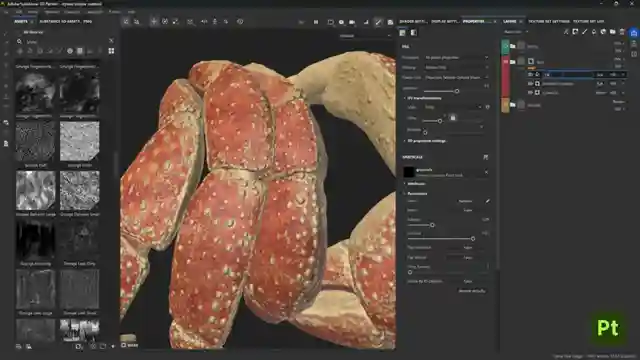Delete the selected layer with the trash icon
The width and height of the screenshot is (640, 360).
[622, 32]
